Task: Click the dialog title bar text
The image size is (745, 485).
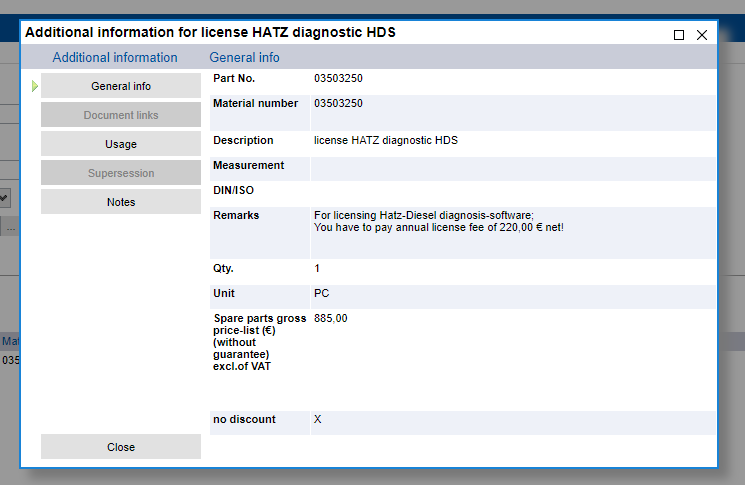Action: (x=210, y=32)
